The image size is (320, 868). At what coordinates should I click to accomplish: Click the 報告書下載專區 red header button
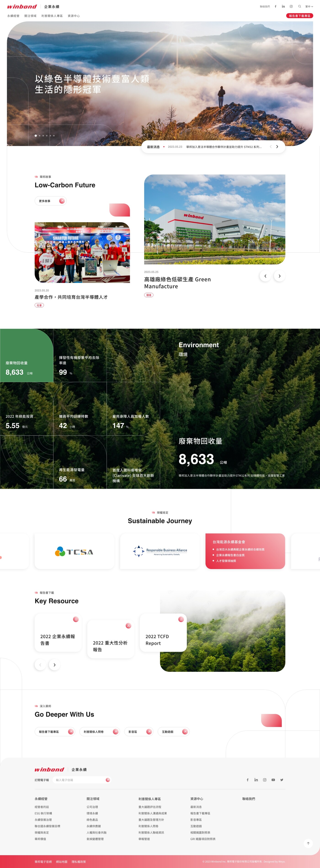point(299,16)
